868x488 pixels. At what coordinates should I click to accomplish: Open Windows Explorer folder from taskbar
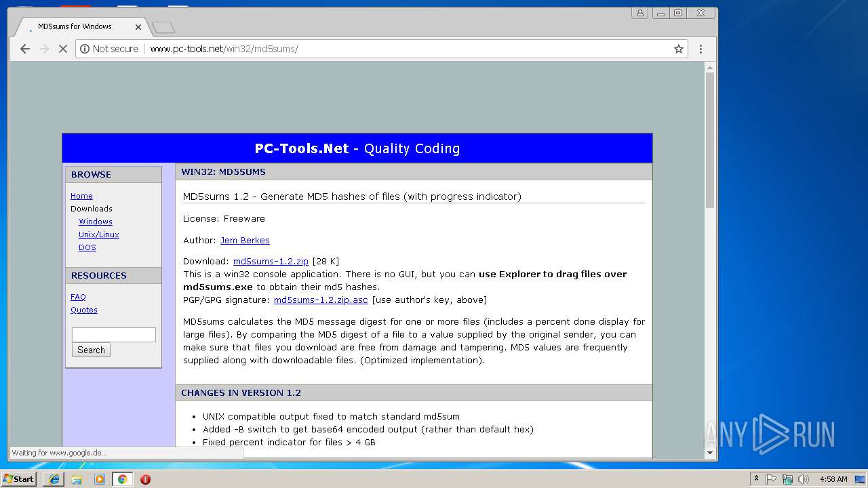tap(77, 479)
